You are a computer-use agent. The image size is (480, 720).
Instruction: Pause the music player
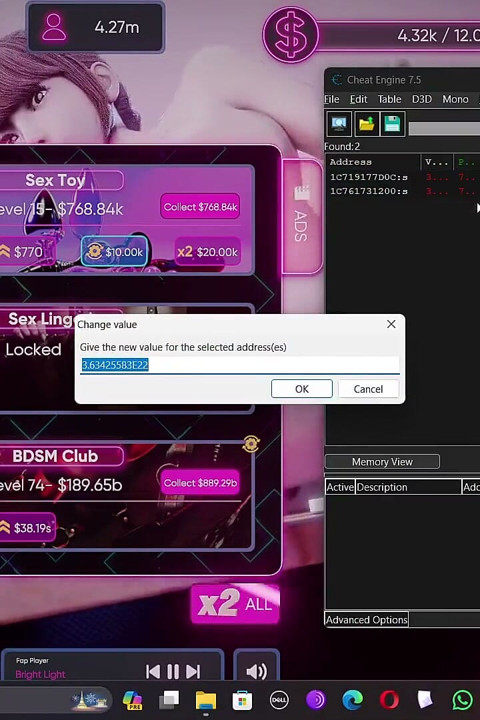[x=173, y=671]
